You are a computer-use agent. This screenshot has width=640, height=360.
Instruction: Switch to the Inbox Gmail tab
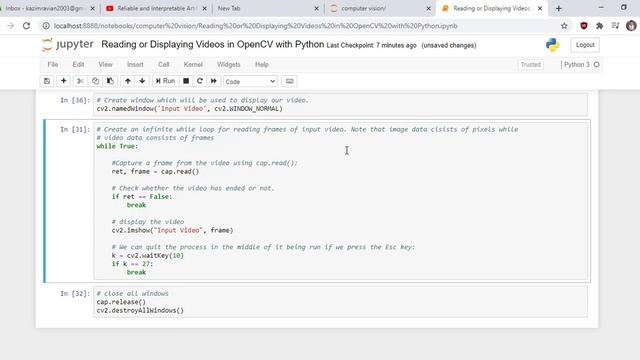[x=47, y=8]
